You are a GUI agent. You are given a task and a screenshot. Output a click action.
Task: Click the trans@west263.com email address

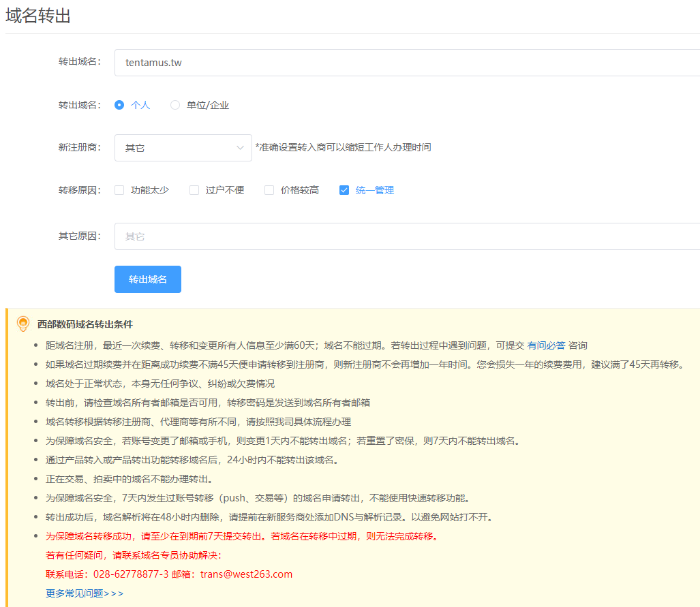(x=246, y=574)
